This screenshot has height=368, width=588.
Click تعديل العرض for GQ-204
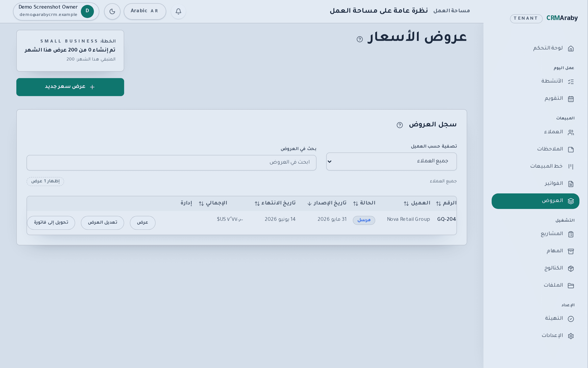tap(102, 222)
